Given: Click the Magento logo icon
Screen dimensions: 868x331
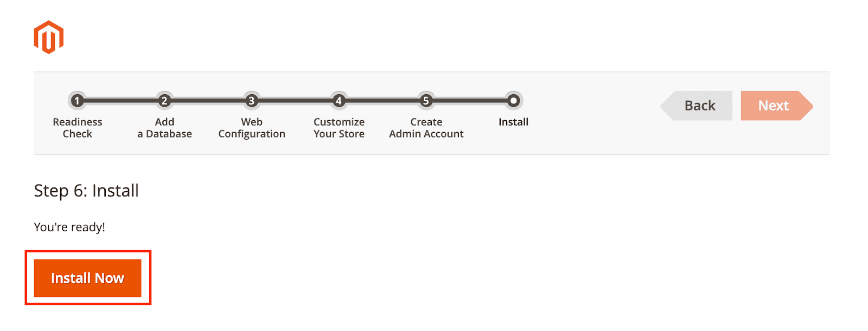Looking at the screenshot, I should (49, 37).
